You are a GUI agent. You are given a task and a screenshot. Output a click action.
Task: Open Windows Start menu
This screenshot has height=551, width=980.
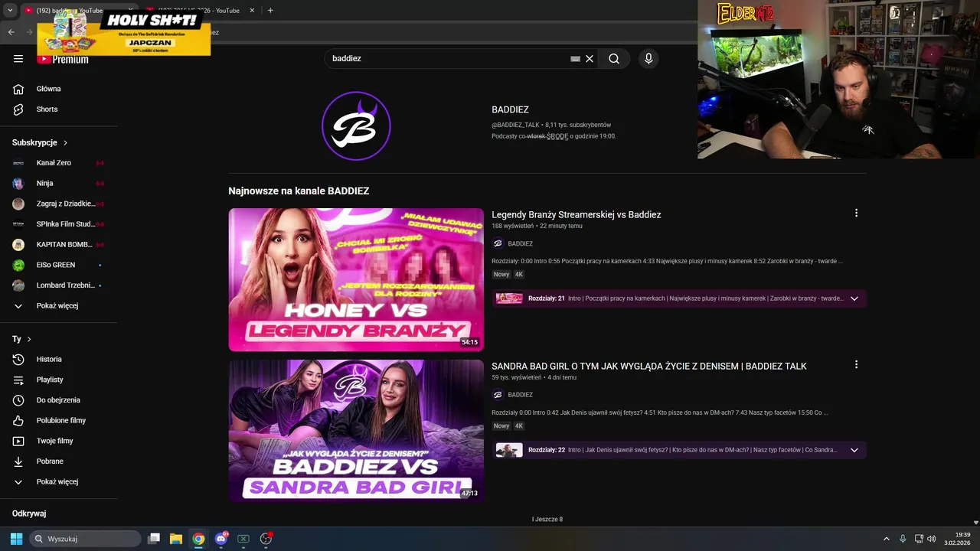coord(16,539)
